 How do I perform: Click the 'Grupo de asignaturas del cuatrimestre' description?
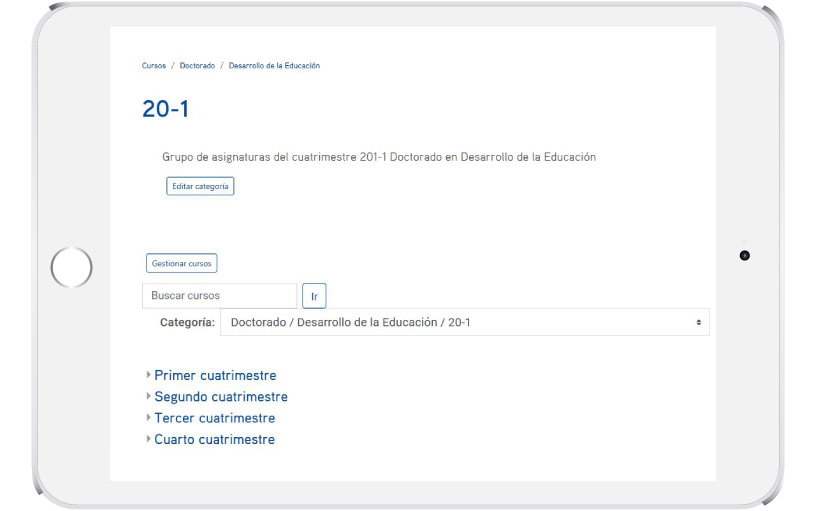(x=379, y=157)
